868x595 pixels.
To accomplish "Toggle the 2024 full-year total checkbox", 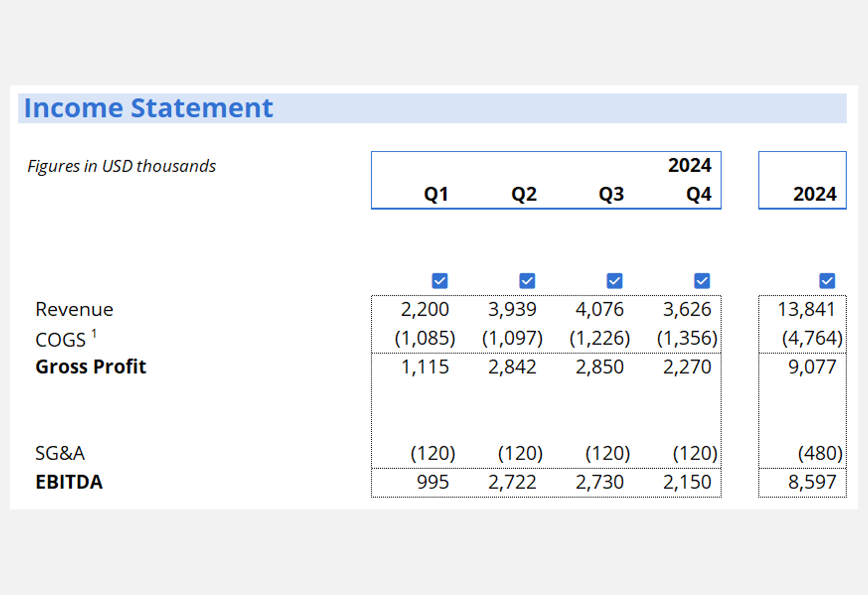I will point(827,281).
